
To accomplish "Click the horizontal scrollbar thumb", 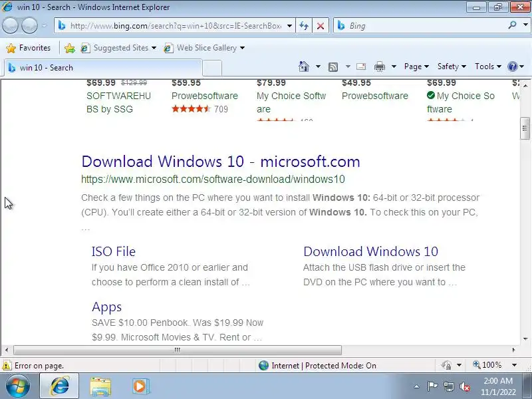I will tap(178, 350).
